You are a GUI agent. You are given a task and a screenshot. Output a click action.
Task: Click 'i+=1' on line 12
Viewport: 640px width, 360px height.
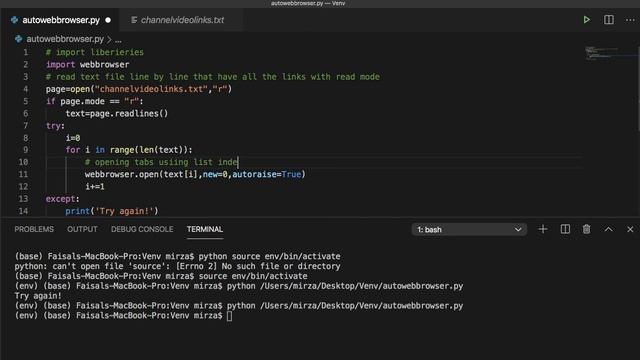(x=95, y=187)
